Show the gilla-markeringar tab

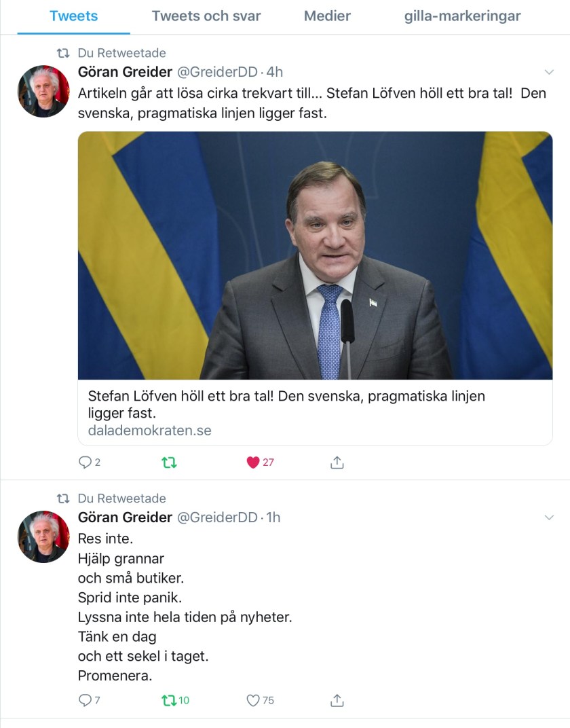[463, 16]
